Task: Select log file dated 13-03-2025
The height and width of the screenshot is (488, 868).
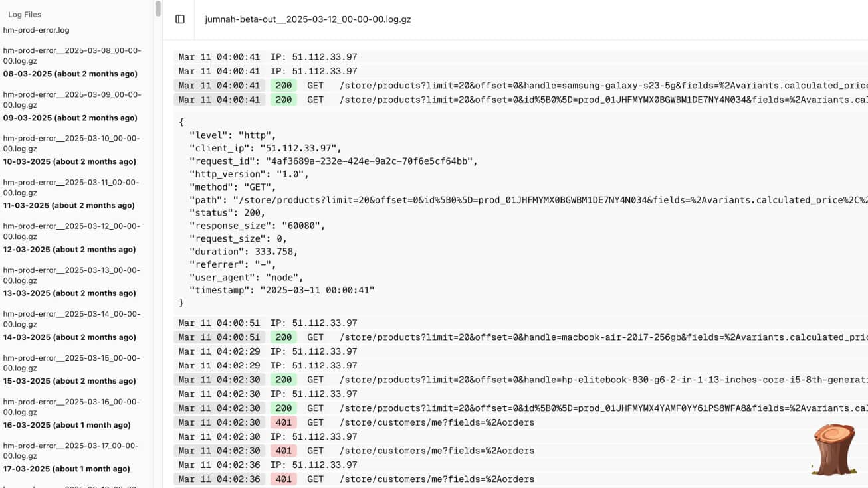Action: click(71, 281)
